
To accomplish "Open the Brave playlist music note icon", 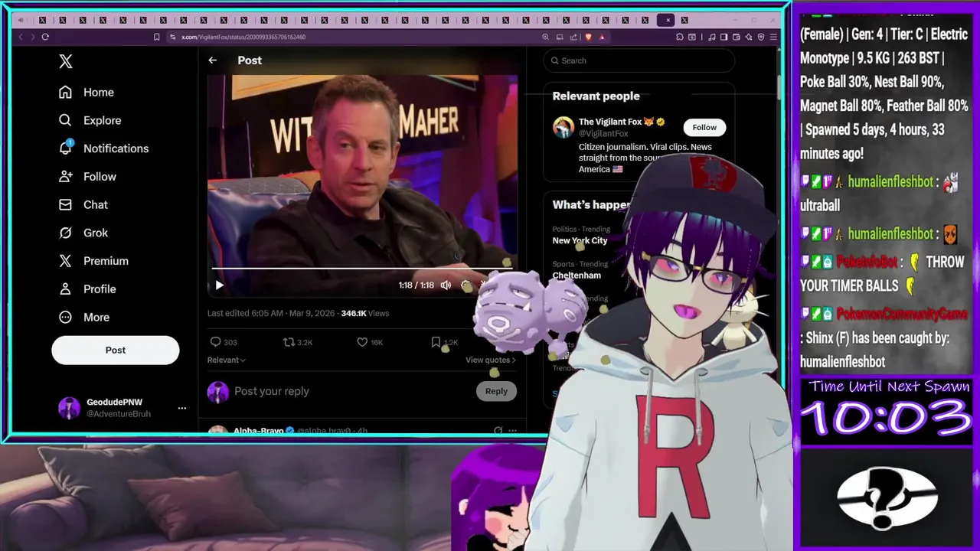I will 711,37.
